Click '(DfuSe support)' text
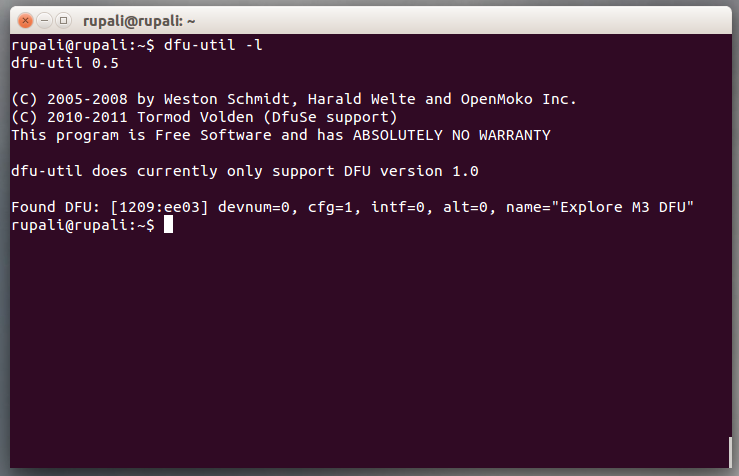 (330, 117)
